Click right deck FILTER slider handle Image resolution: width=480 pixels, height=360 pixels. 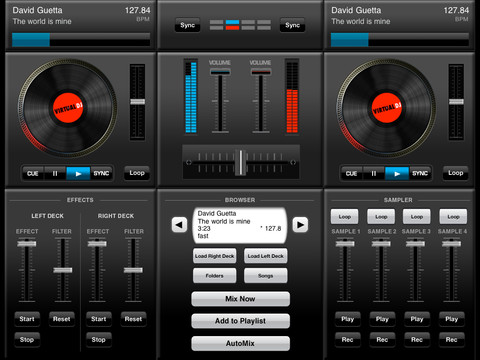click(133, 270)
